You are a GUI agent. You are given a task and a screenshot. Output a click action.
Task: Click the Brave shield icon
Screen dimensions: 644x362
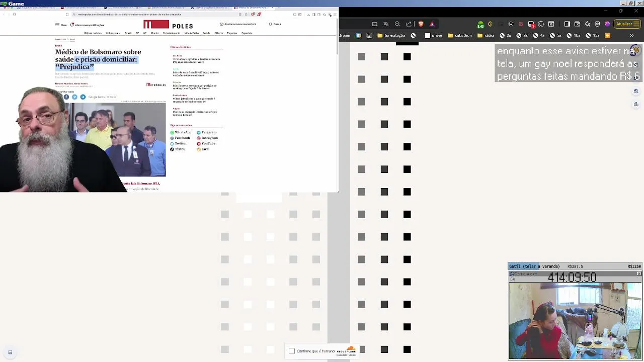tap(421, 24)
